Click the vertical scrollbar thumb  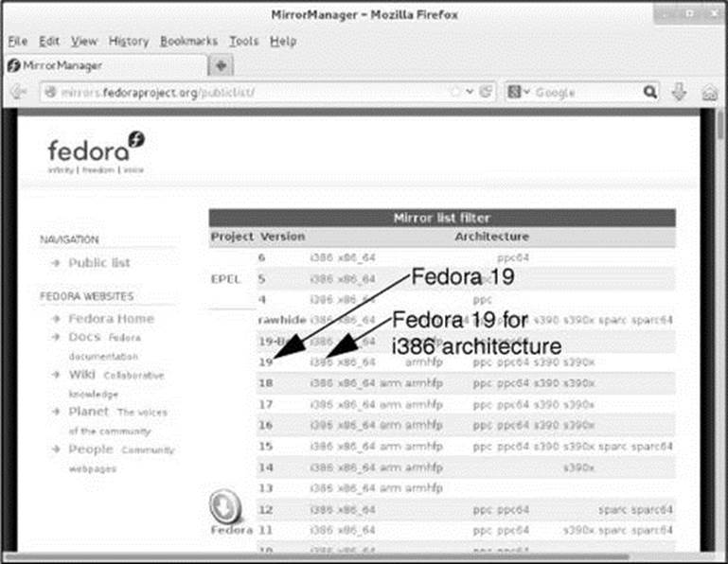[x=720, y=123]
